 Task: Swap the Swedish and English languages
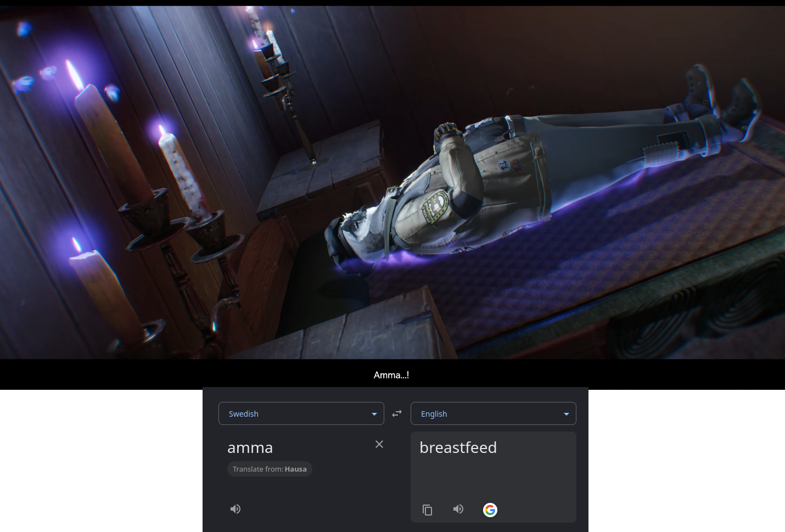point(397,413)
